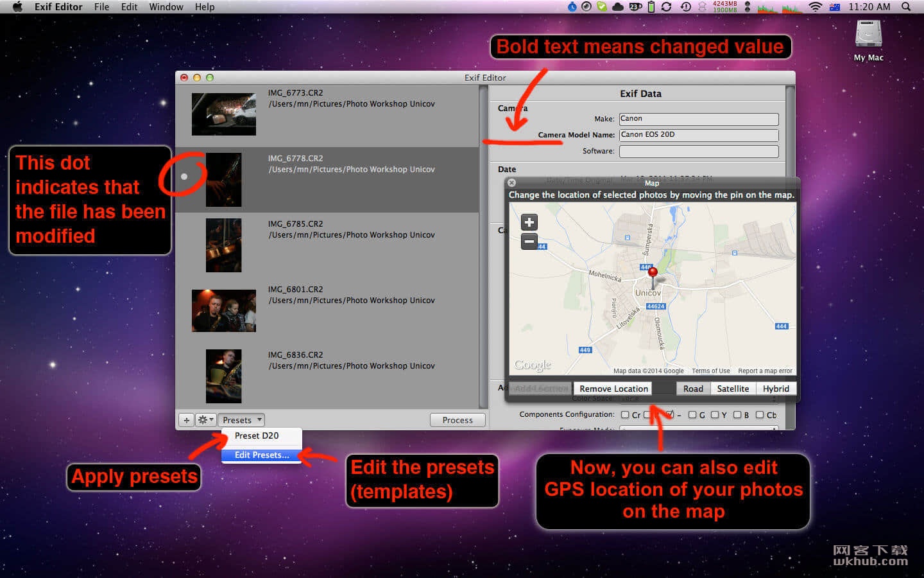Open the Edit menu
924x578 pixels.
click(x=129, y=6)
